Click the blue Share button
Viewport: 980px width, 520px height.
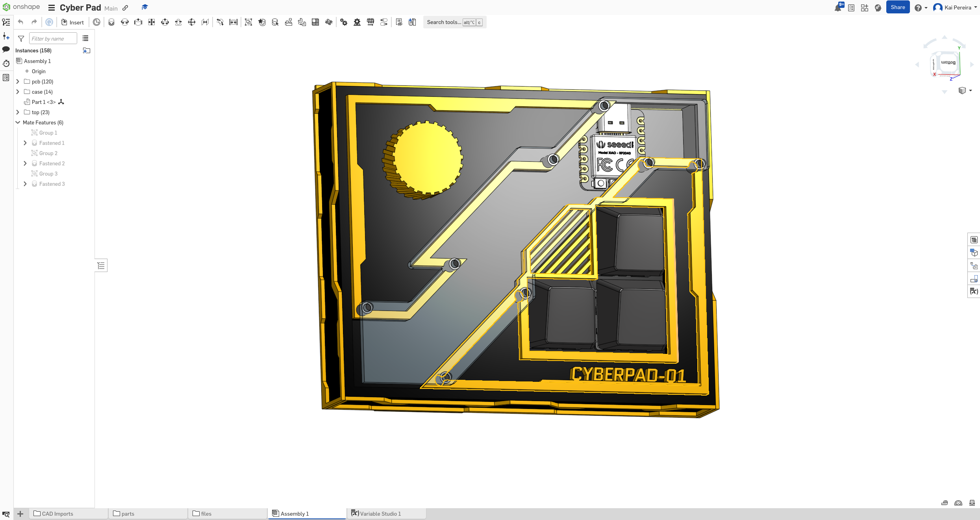(897, 7)
